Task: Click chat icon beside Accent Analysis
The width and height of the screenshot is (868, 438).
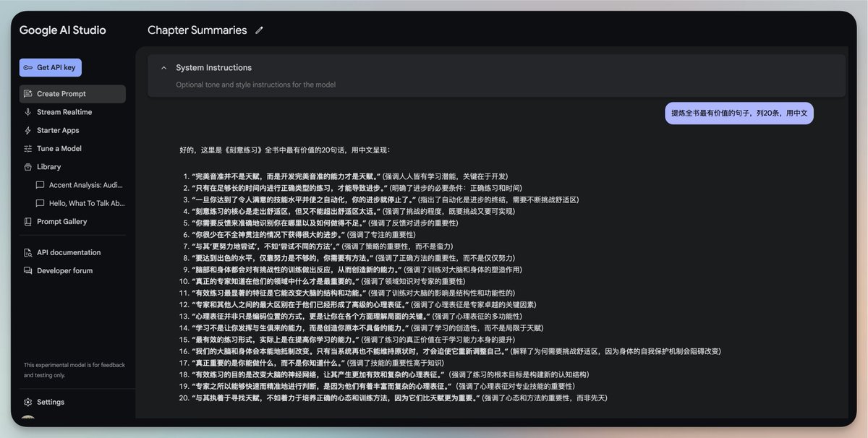Action: pyautogui.click(x=41, y=185)
